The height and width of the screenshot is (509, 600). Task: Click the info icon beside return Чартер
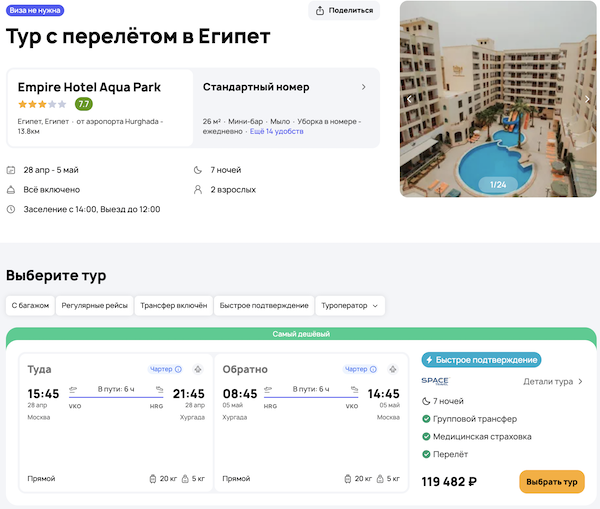coord(372,369)
